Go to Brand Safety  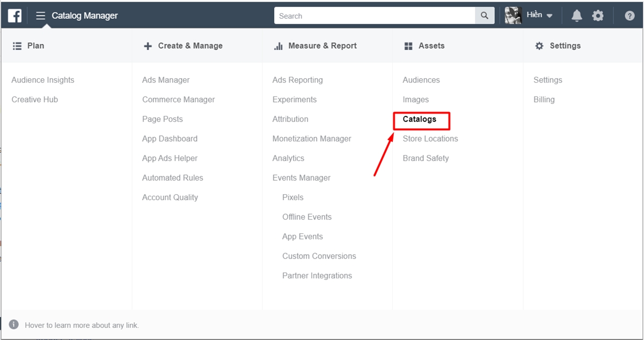[426, 158]
